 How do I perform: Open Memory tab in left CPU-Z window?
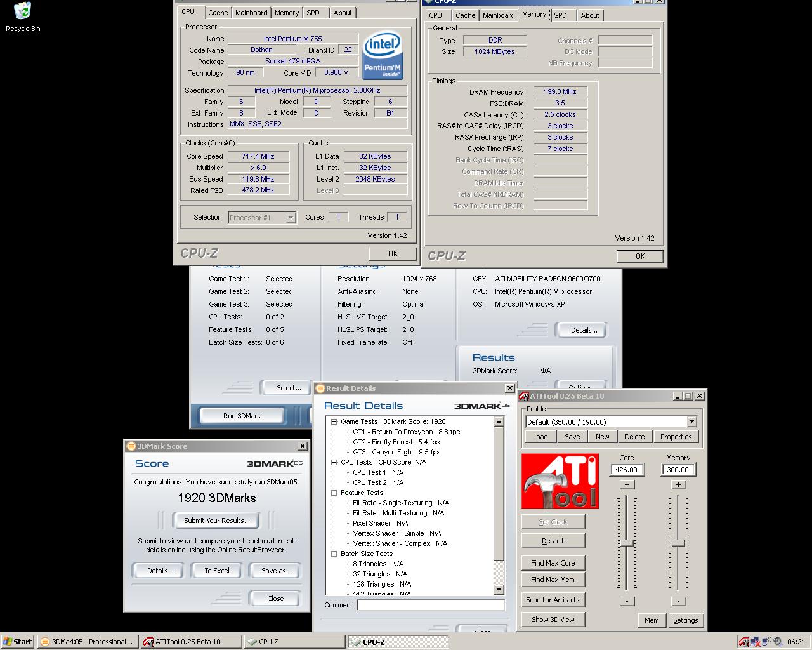tap(287, 13)
